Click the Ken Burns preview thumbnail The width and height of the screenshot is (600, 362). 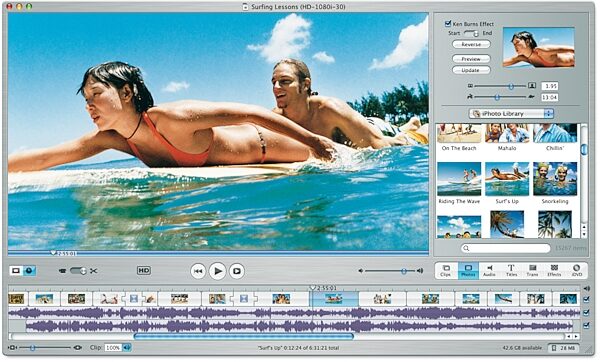click(x=538, y=47)
